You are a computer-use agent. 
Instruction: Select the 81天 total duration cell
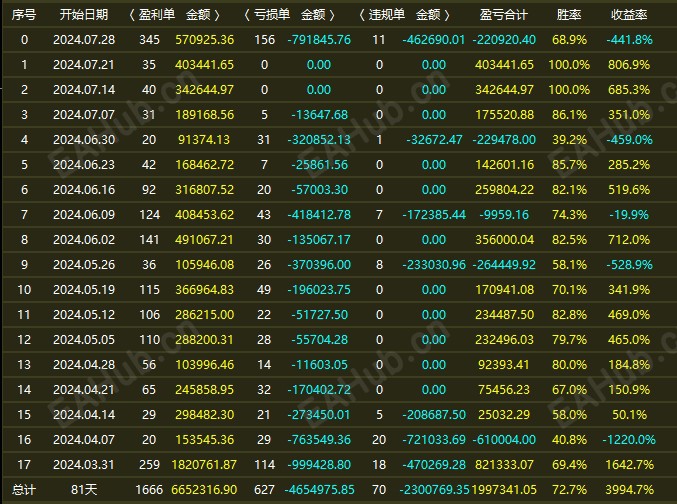click(x=84, y=490)
